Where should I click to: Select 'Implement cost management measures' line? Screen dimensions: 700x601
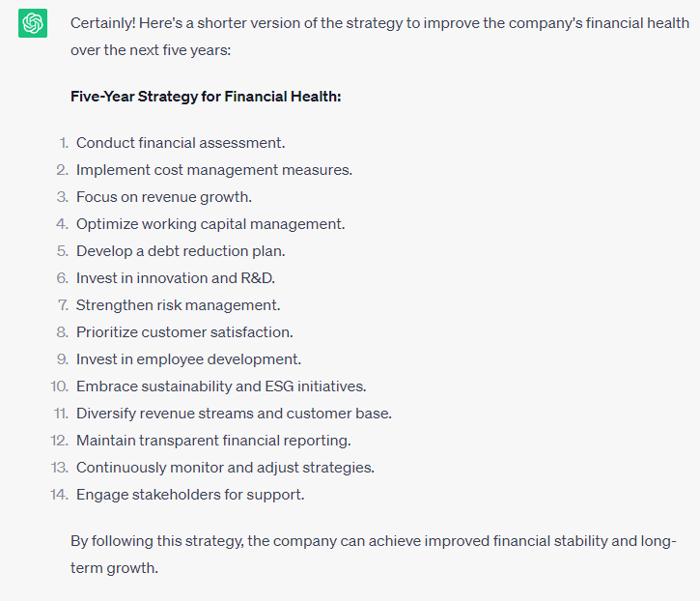tap(214, 170)
